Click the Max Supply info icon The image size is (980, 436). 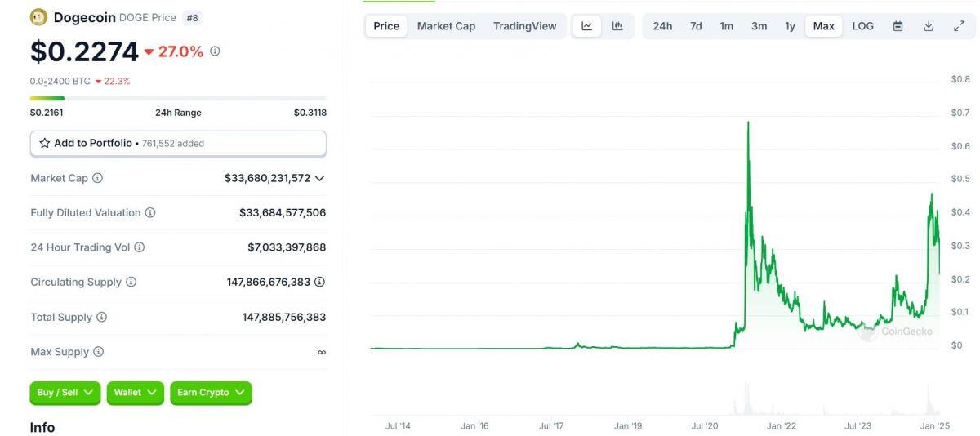pyautogui.click(x=98, y=352)
